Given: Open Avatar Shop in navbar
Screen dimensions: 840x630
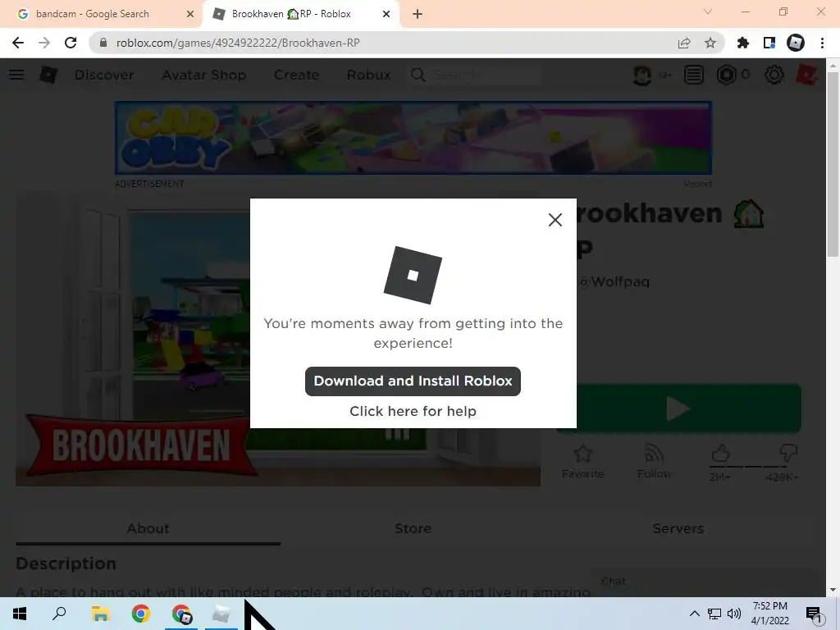Looking at the screenshot, I should click(203, 75).
